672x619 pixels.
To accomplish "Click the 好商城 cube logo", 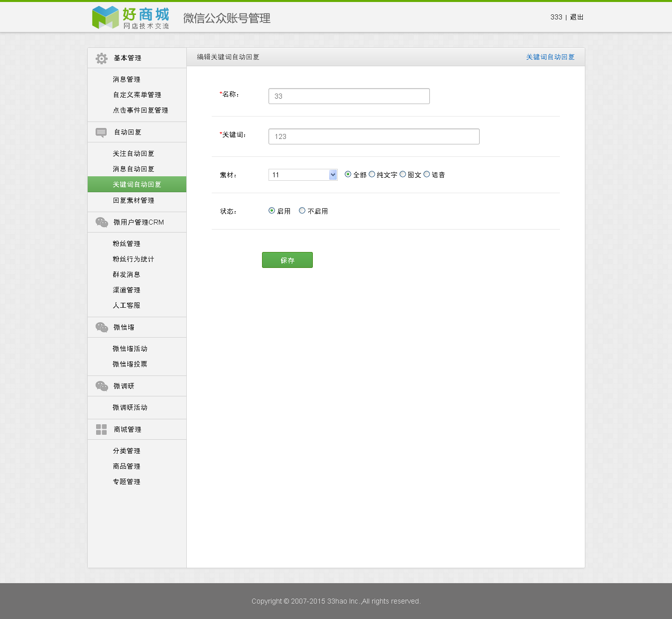I will point(105,17).
